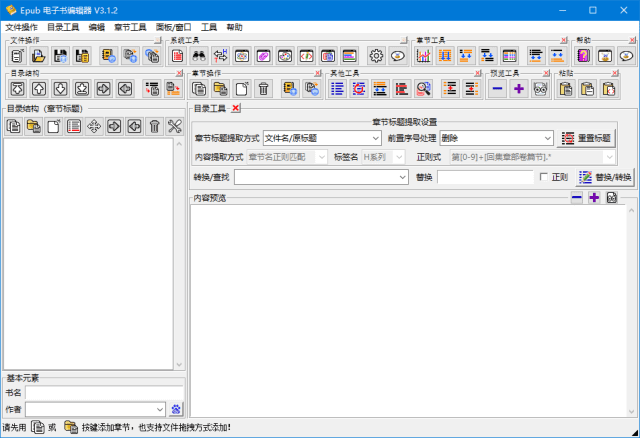Image resolution: width=640 pixels, height=438 pixels.
Task: Click the binoculars find icon in 系统工具
Action: click(x=199, y=56)
